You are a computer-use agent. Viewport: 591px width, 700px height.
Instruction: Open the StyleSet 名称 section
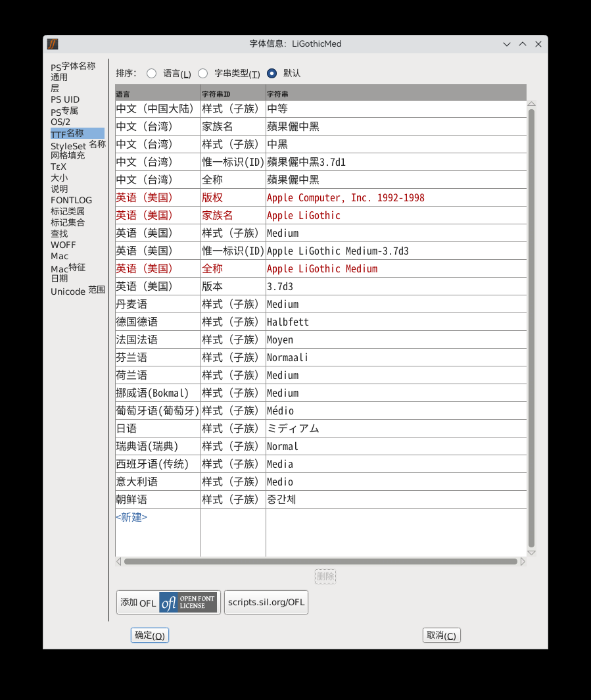point(78,145)
